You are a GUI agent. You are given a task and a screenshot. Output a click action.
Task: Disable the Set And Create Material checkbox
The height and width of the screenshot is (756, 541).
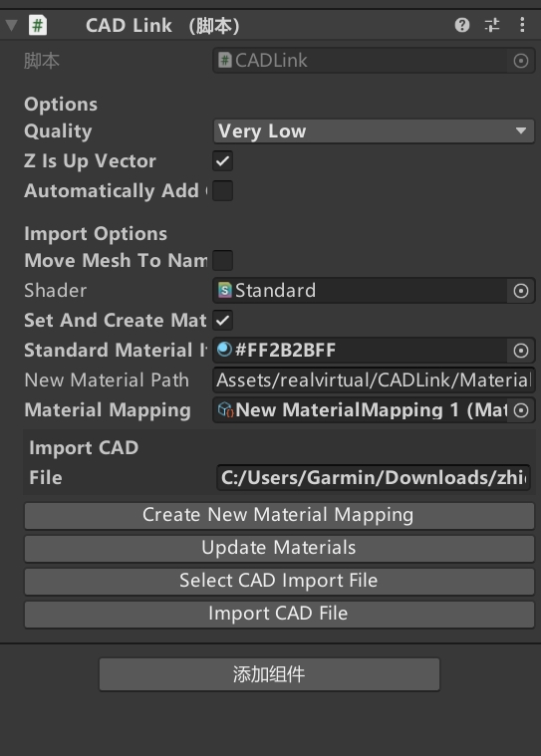tap(223, 320)
